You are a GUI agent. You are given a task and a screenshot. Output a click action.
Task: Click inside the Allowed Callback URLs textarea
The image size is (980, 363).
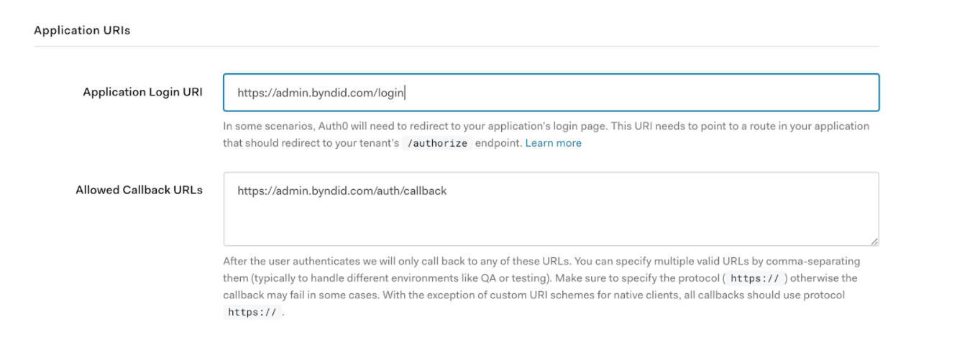(x=551, y=209)
